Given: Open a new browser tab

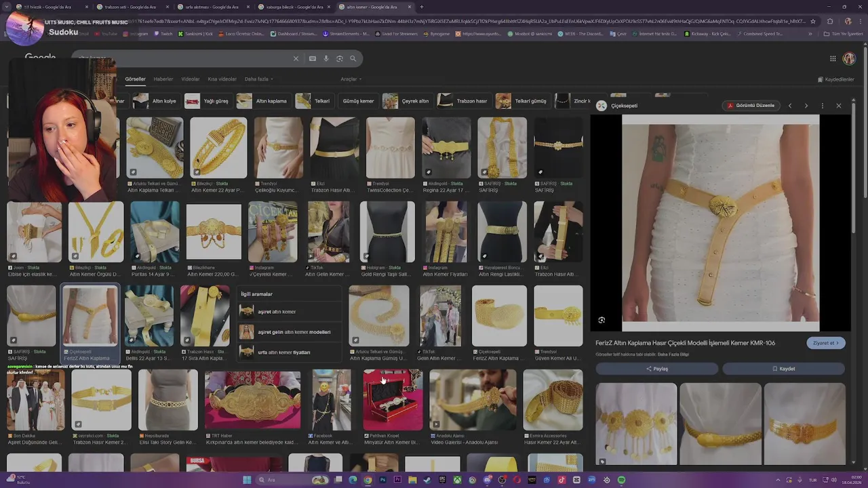Looking at the screenshot, I should pyautogui.click(x=421, y=7).
